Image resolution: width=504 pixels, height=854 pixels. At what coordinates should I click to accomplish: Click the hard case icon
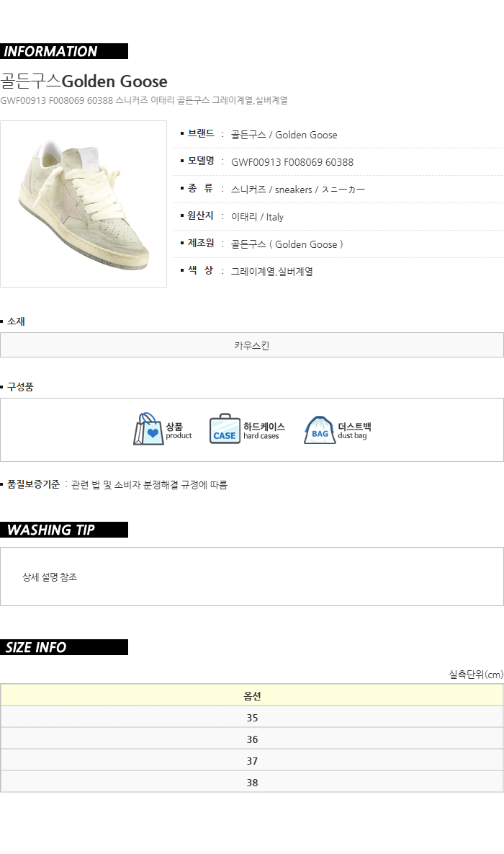coord(225,430)
